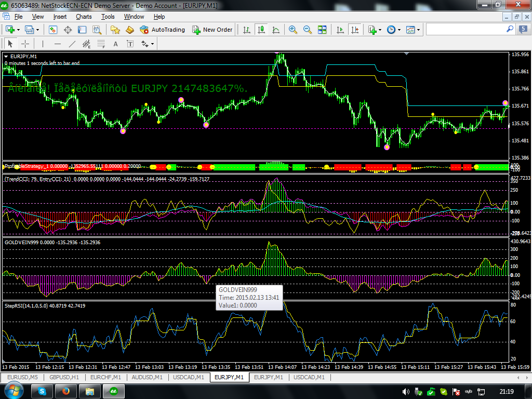The width and height of the screenshot is (532, 399).
Task: Select the Crosshair tool
Action: point(24,44)
